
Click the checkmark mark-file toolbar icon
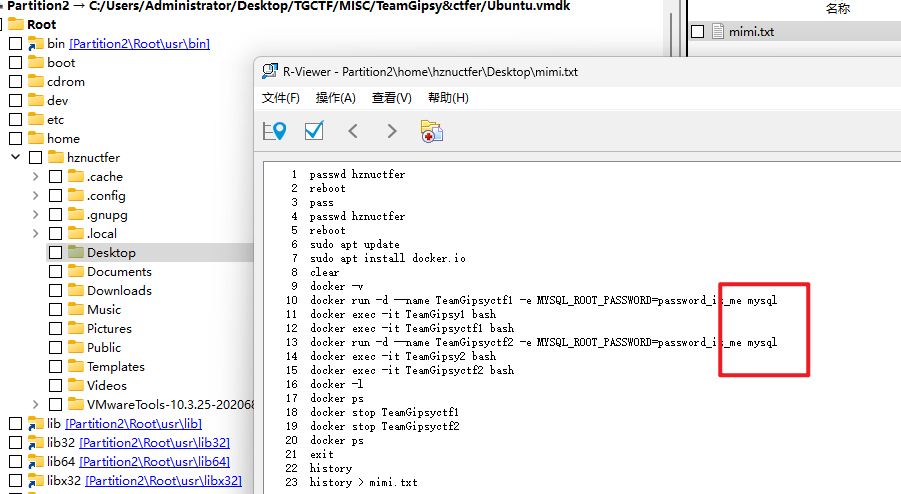tap(314, 131)
